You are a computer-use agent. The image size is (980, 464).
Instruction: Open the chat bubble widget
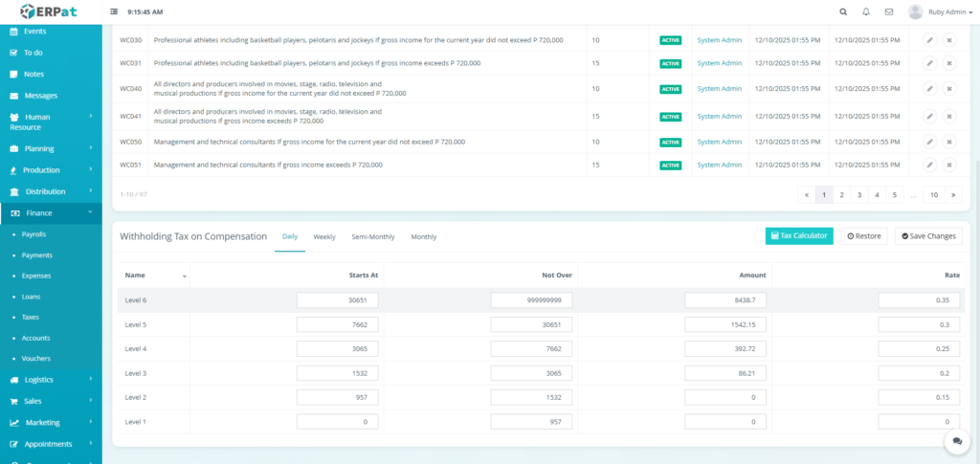coord(956,440)
